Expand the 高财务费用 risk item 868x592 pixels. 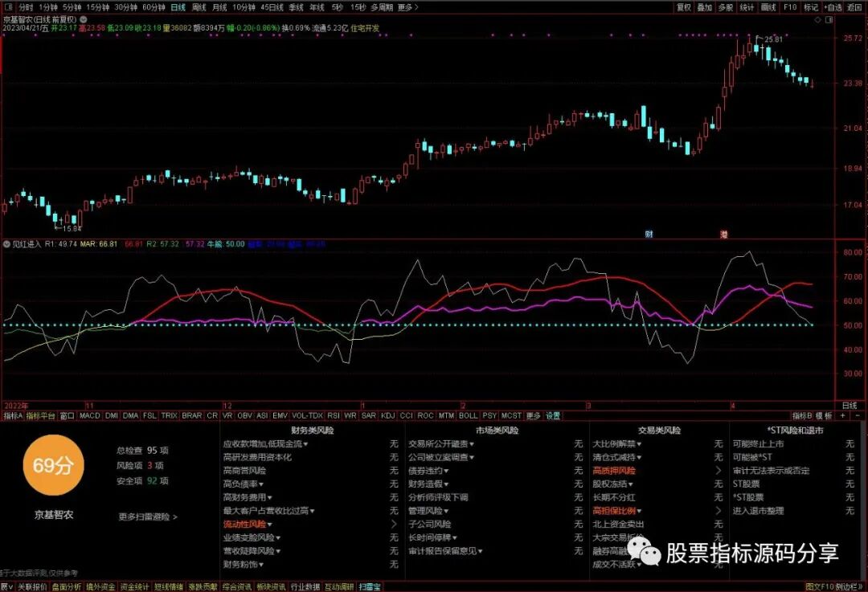tap(248, 497)
